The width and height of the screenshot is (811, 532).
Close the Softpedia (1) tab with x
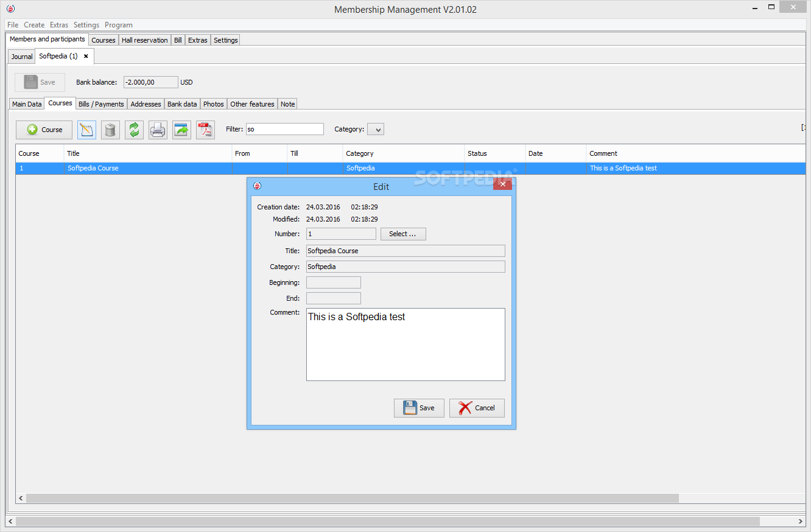coord(86,56)
